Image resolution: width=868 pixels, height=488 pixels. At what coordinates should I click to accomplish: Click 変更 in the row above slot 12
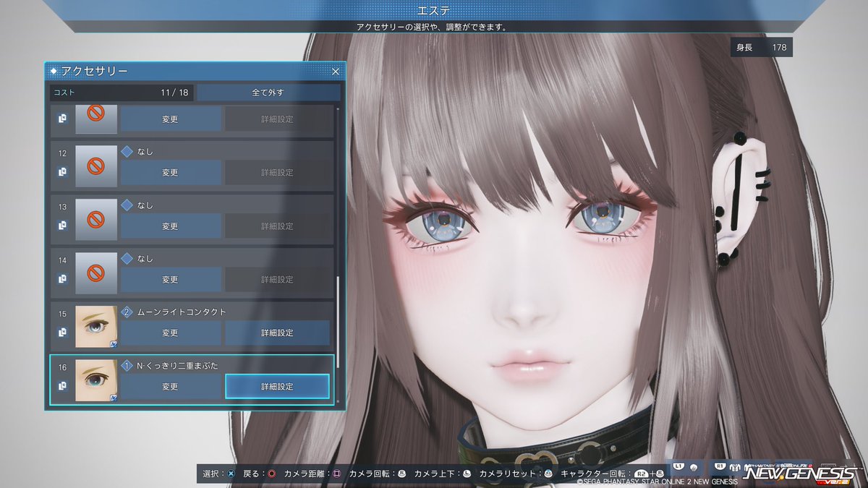[x=171, y=119]
